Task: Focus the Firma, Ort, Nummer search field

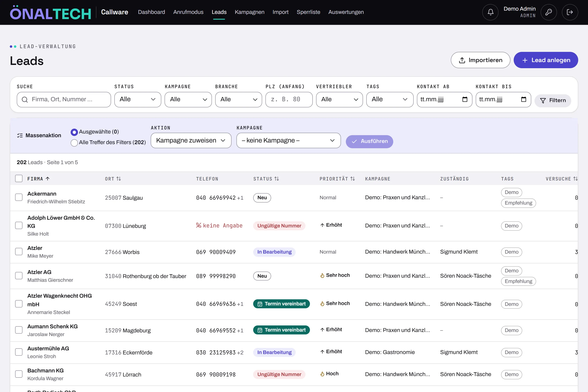Action: click(64, 99)
